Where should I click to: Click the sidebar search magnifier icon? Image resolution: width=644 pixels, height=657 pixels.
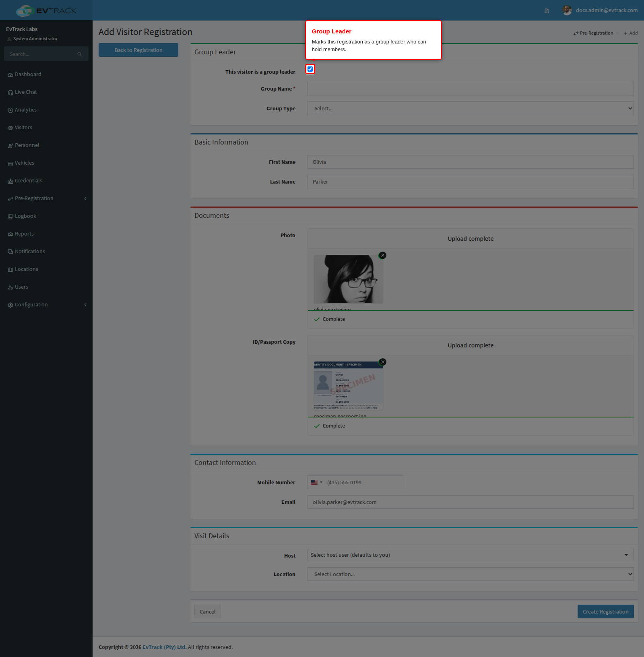coord(80,54)
